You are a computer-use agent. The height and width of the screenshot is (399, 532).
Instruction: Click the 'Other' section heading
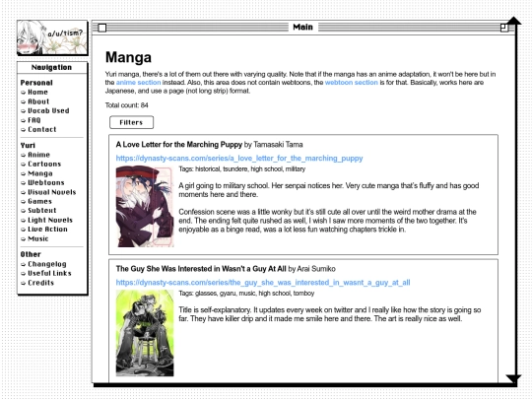(31, 254)
